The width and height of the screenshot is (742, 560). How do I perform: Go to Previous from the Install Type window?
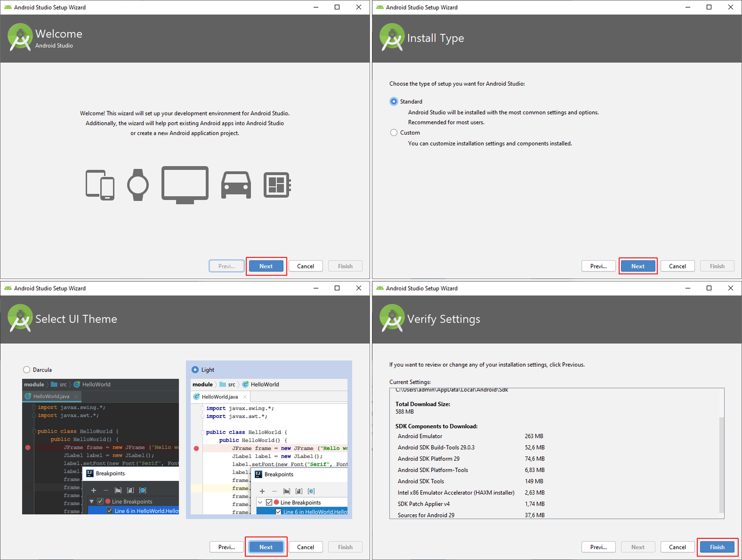599,266
